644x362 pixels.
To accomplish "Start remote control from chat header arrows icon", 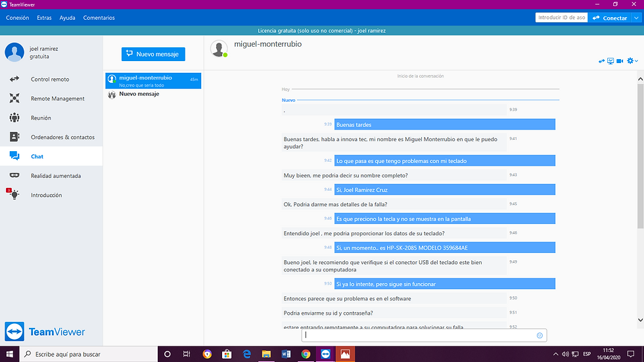I will click(602, 61).
